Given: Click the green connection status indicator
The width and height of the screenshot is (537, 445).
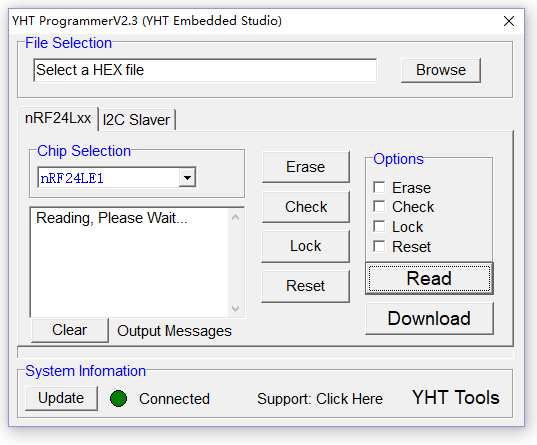Looking at the screenshot, I should [x=118, y=398].
